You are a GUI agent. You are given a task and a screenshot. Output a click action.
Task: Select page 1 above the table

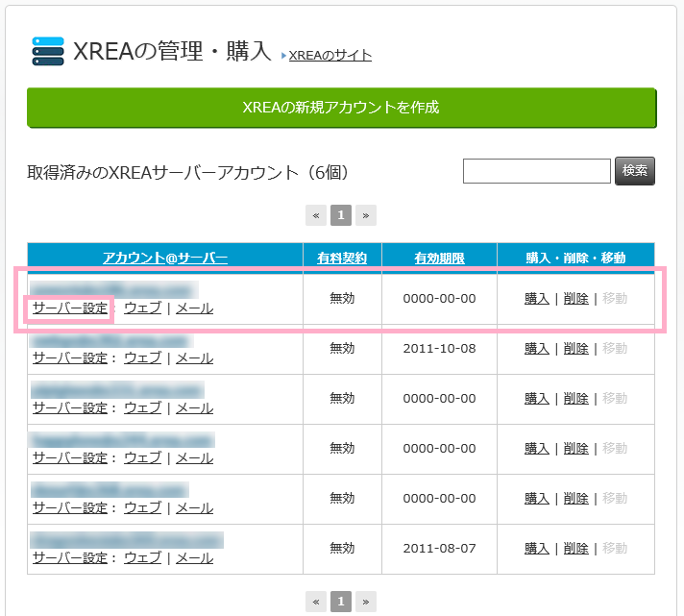tap(341, 215)
